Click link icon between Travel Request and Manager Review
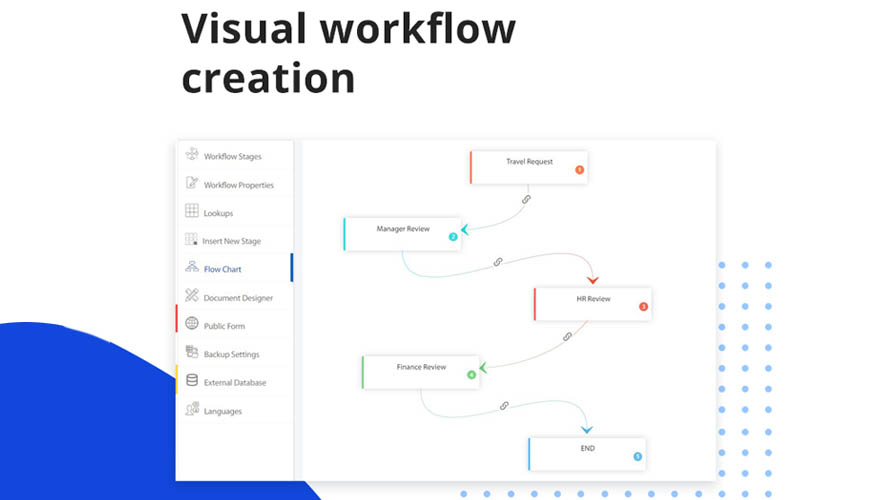Image resolution: width=890 pixels, height=500 pixels. pyautogui.click(x=526, y=199)
